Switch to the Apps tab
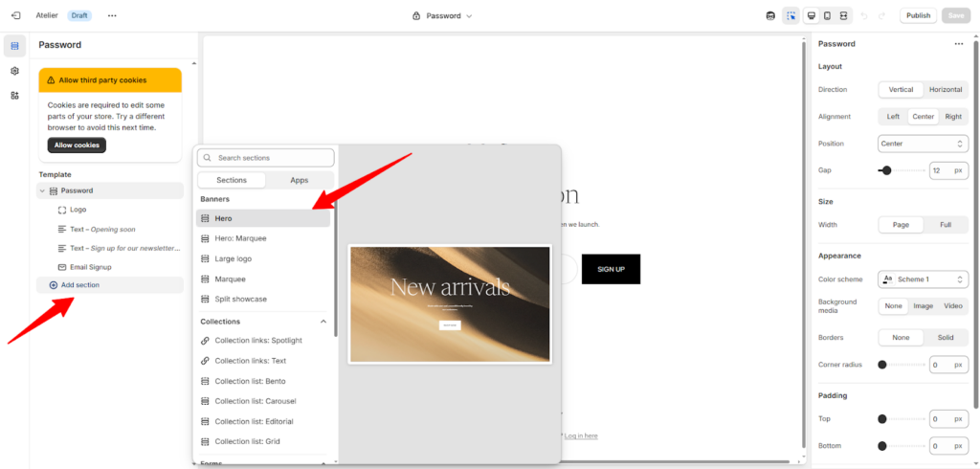Viewport: 980px width, 469px height. (x=300, y=180)
